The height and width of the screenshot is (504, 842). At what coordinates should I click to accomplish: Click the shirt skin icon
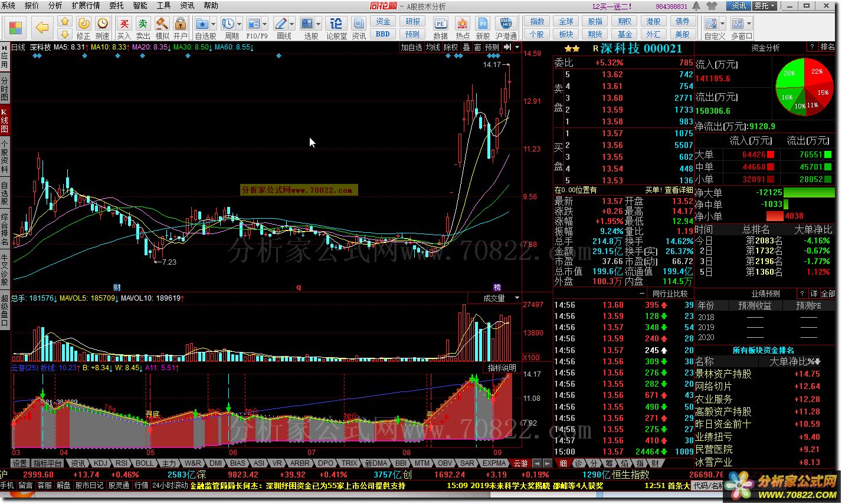tap(712, 6)
